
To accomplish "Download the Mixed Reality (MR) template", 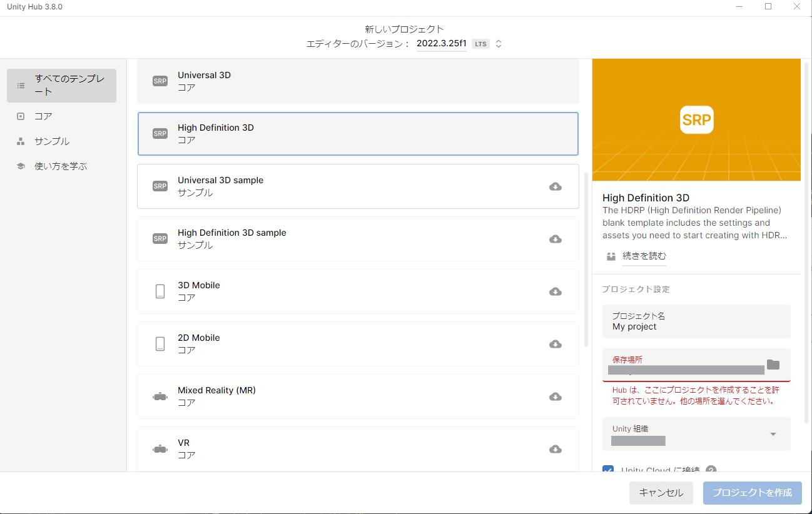I will tap(555, 396).
